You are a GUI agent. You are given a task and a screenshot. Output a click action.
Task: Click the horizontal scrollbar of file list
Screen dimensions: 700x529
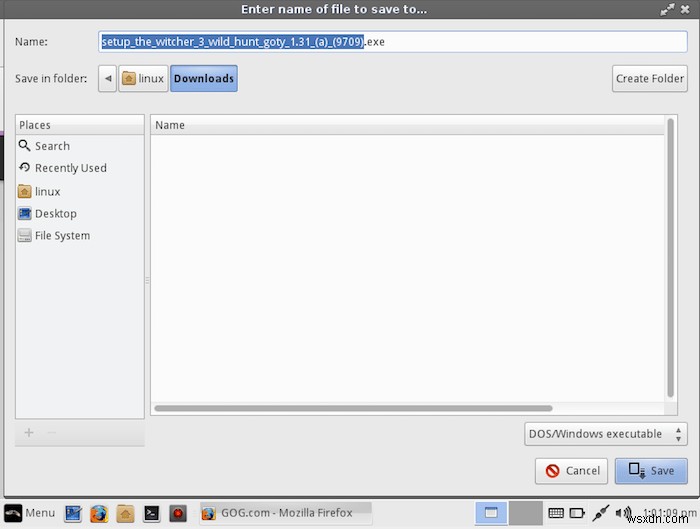[353, 408]
